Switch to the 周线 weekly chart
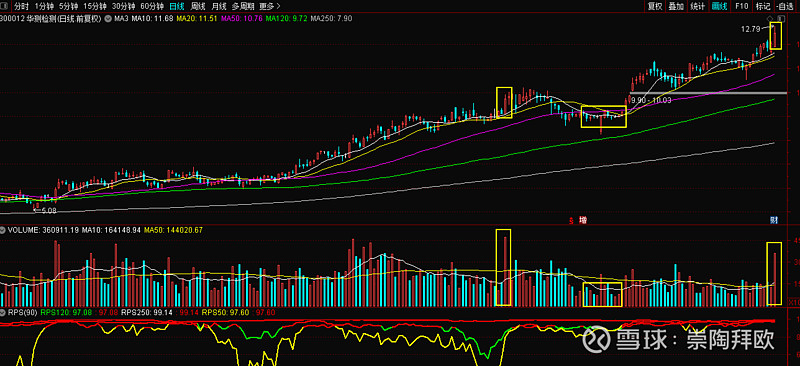800x366 pixels. tap(198, 6)
